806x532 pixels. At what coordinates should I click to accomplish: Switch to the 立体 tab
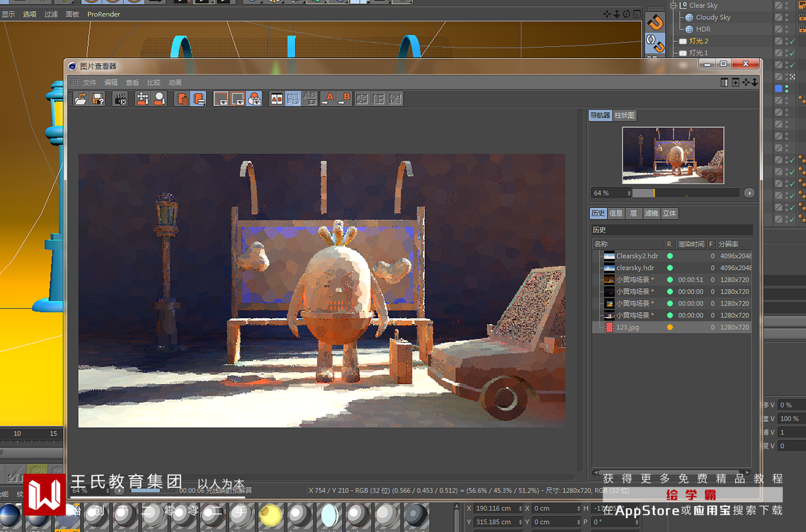point(669,213)
